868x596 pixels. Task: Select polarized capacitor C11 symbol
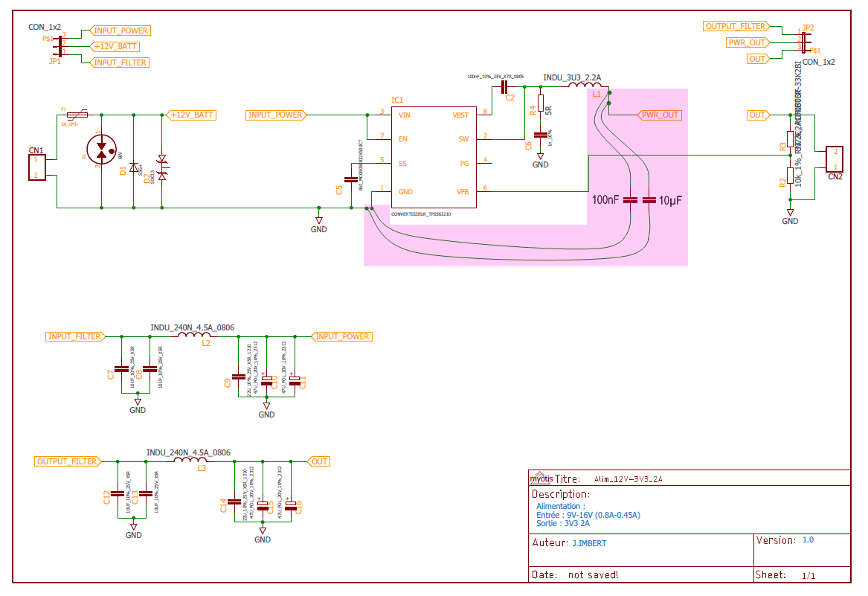pyautogui.click(x=295, y=379)
